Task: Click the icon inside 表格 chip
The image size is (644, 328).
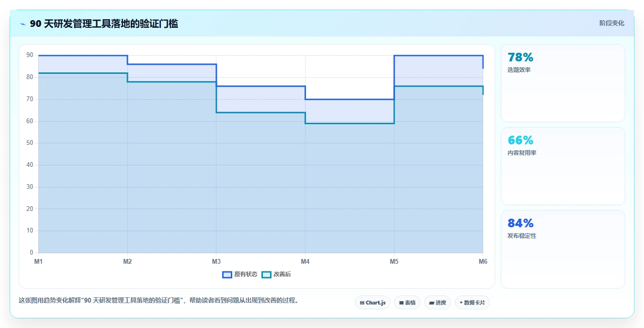Action: point(401,303)
